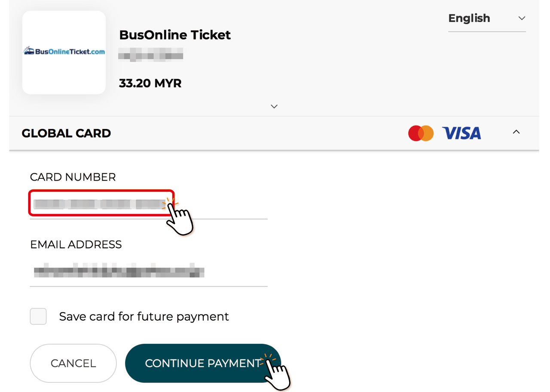Viewport: 550px width, 392px height.
Task: Click the Card Number field label
Action: click(x=73, y=177)
